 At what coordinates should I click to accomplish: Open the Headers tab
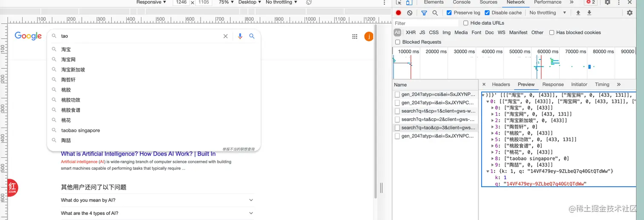(501, 84)
